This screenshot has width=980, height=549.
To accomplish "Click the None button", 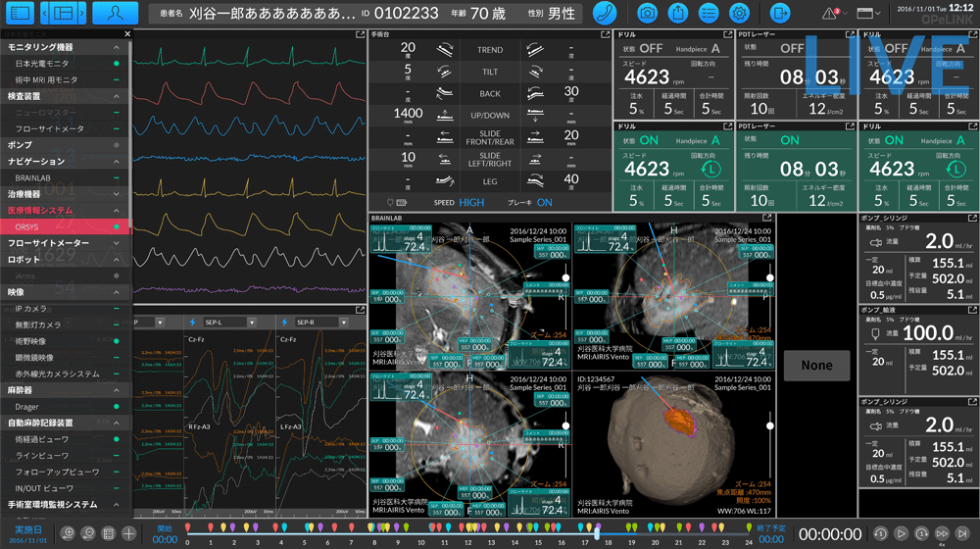I will [816, 366].
